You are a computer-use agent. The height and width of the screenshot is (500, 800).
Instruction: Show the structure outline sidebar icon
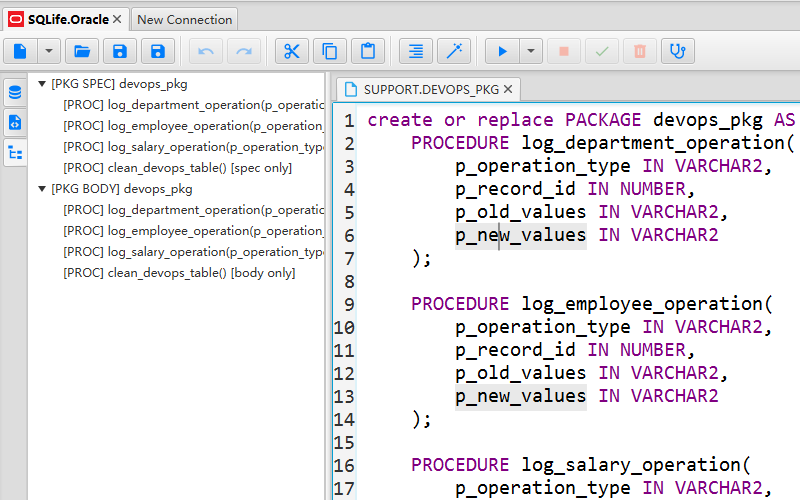[x=15, y=153]
